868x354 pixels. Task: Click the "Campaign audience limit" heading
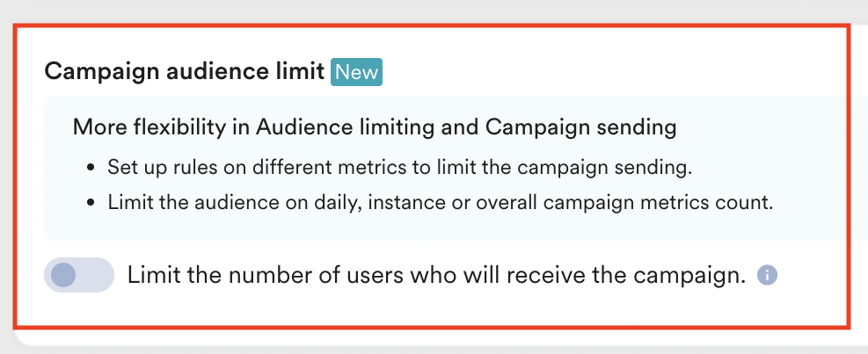pyautogui.click(x=185, y=71)
